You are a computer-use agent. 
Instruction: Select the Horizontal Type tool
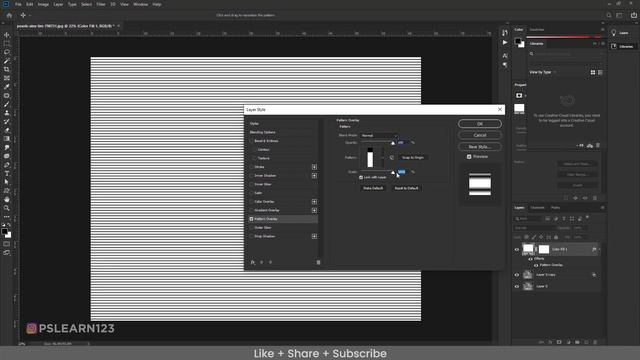click(x=7, y=173)
